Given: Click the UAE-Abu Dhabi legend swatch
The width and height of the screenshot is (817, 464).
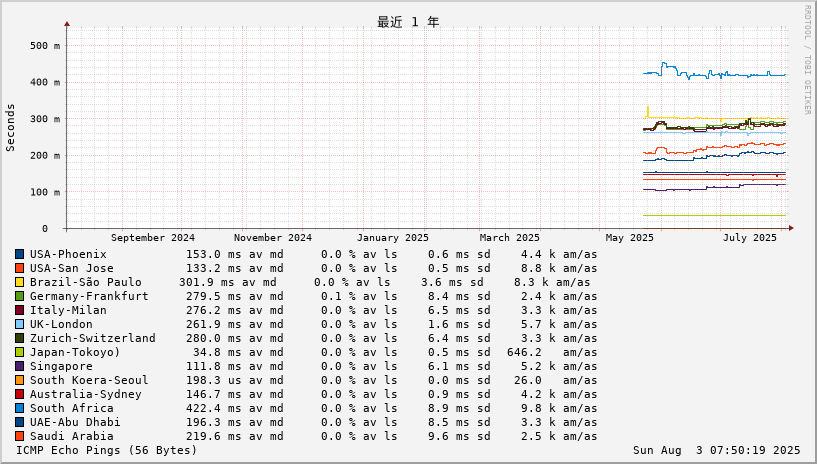Looking at the screenshot, I should 19,422.
